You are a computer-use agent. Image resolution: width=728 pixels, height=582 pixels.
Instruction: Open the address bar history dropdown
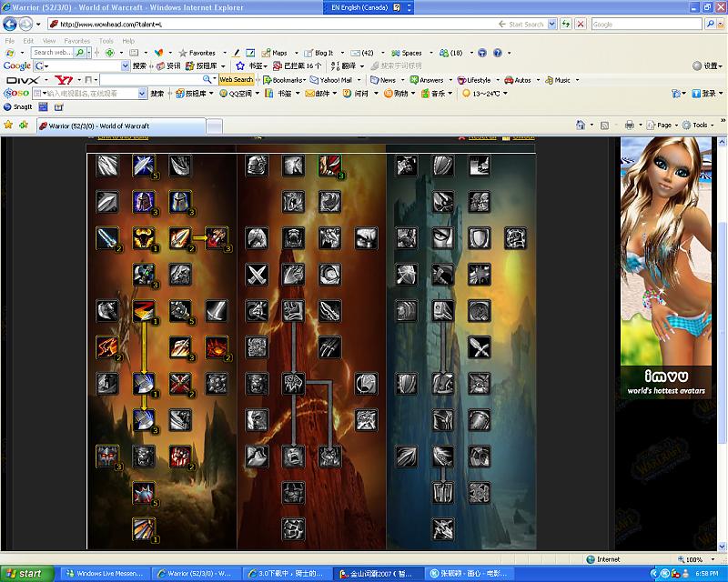tap(552, 25)
